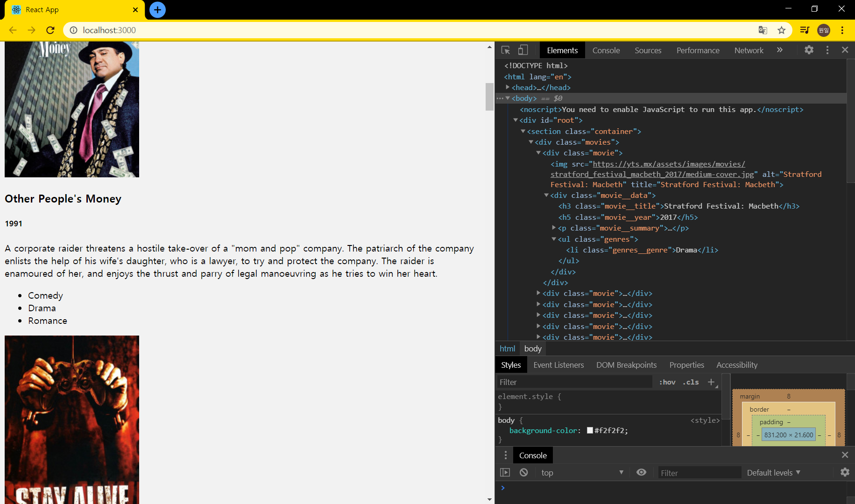Select the html breadcrumb
Image resolution: width=855 pixels, height=504 pixels.
click(x=507, y=349)
